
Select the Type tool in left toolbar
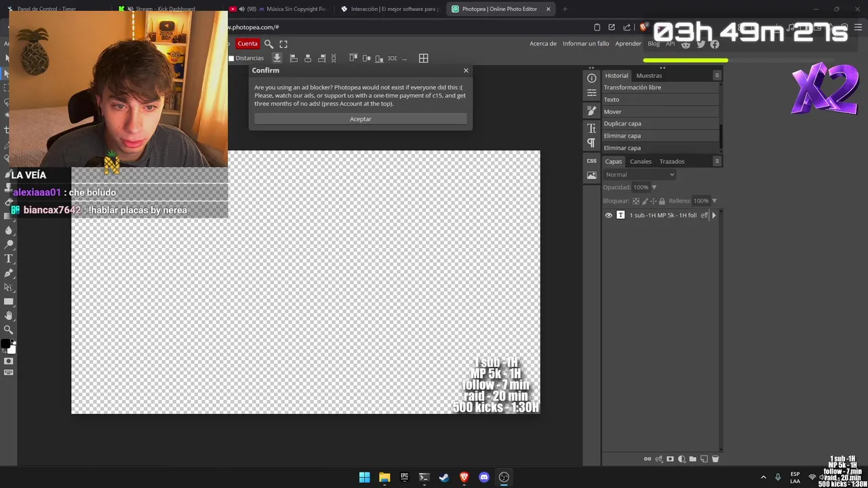point(9,259)
